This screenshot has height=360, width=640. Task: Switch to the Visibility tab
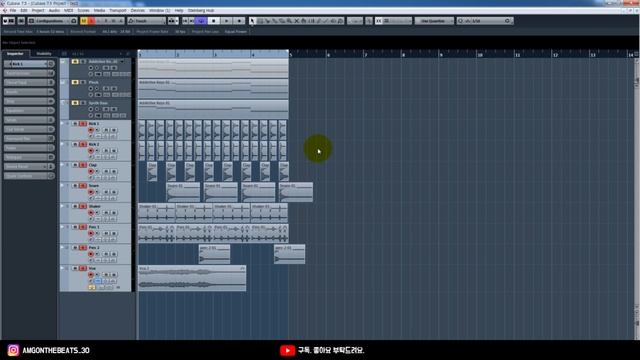tap(44, 54)
